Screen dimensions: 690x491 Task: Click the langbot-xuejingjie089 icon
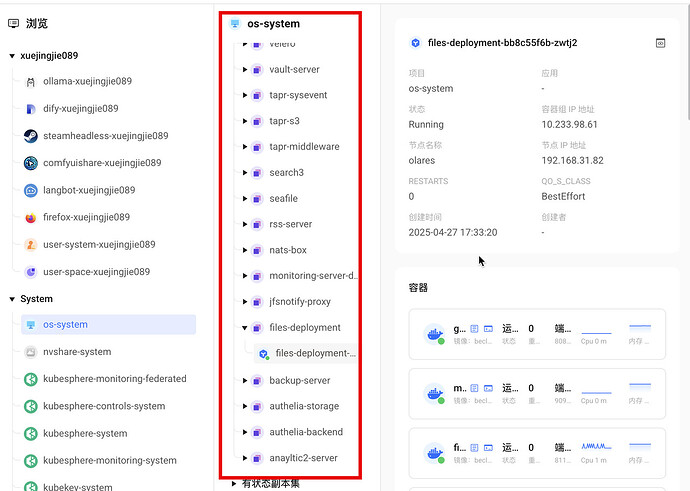tap(30, 191)
